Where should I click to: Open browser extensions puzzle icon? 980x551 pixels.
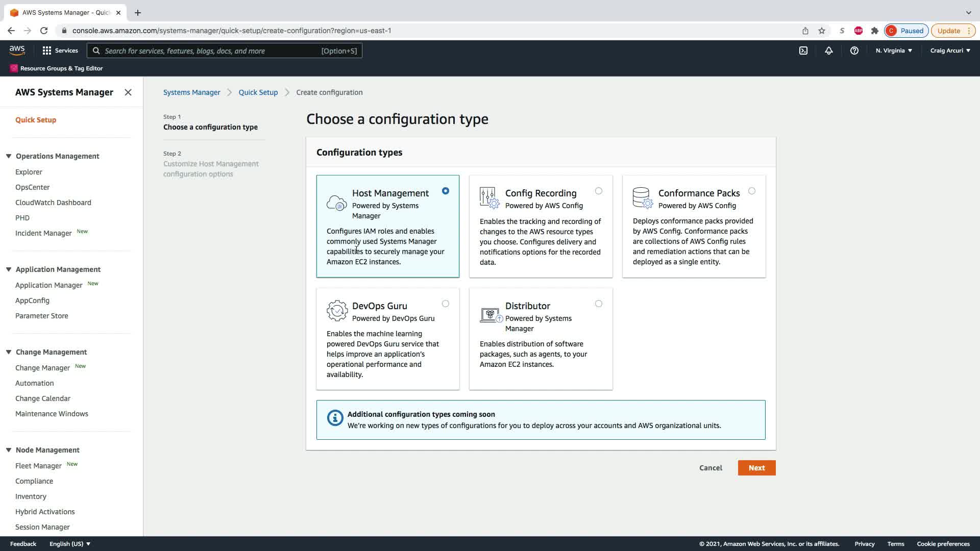[x=875, y=31]
